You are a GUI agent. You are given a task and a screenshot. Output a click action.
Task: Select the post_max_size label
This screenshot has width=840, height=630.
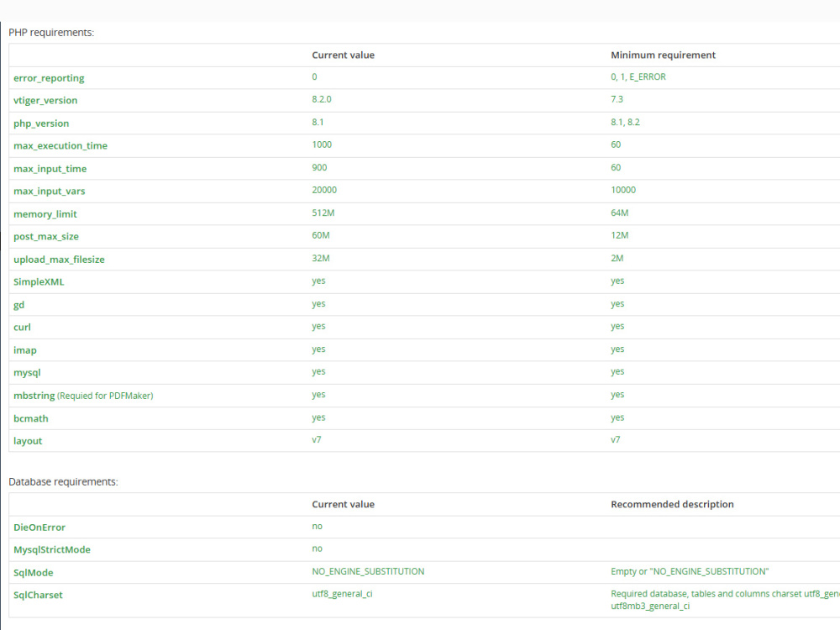pos(46,237)
